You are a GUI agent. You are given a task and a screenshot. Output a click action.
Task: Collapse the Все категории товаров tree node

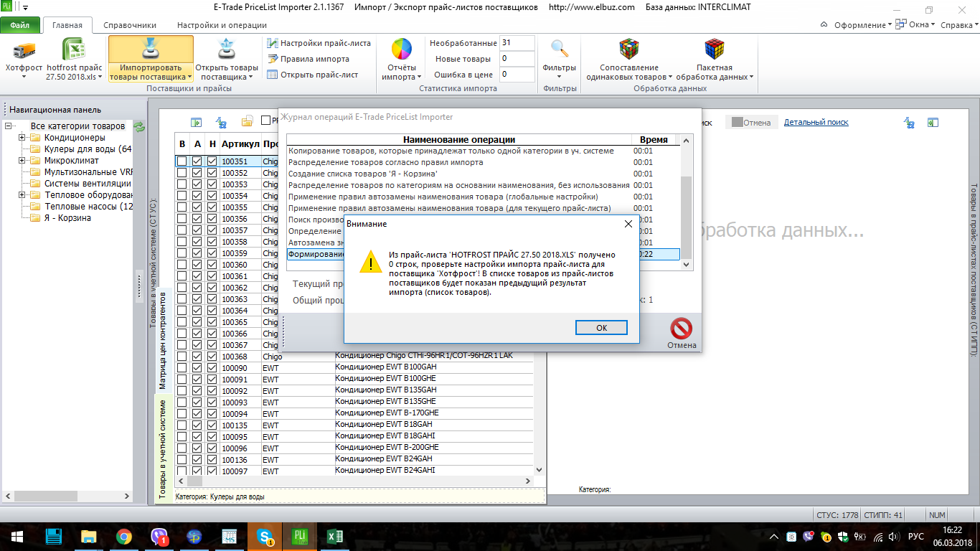10,126
